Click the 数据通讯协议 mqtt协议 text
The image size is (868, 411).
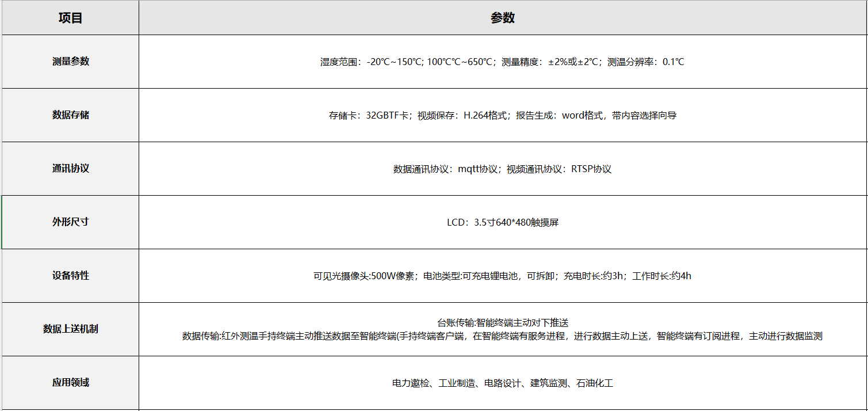[445, 169]
